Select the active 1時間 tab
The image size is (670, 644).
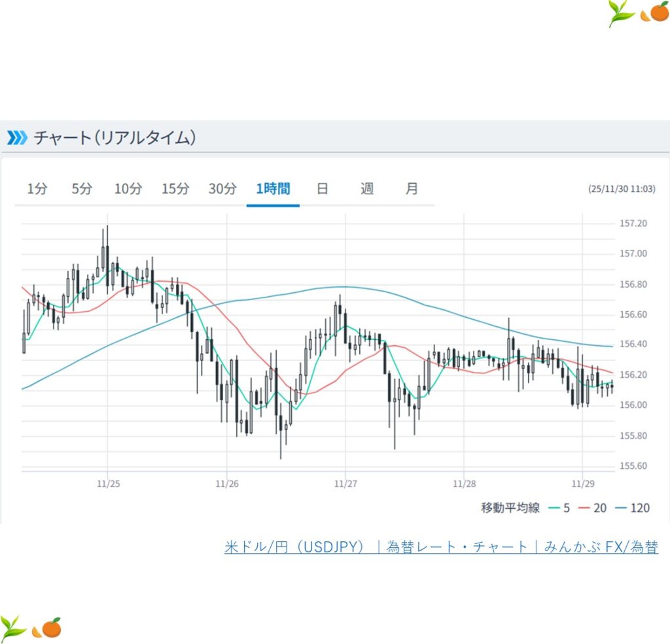(x=273, y=189)
